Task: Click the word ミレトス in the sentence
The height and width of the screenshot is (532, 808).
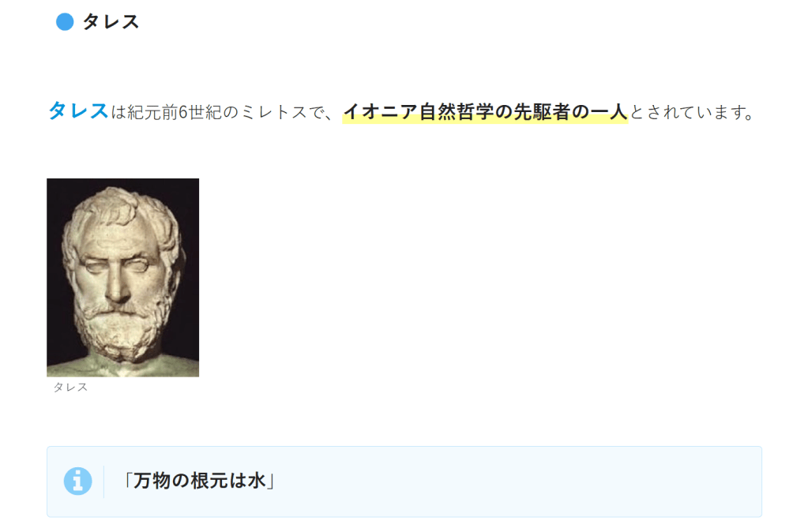Action: click(x=274, y=112)
